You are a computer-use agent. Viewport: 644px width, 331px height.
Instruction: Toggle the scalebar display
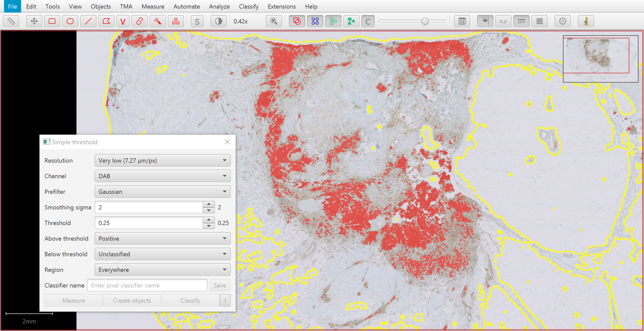coord(521,21)
